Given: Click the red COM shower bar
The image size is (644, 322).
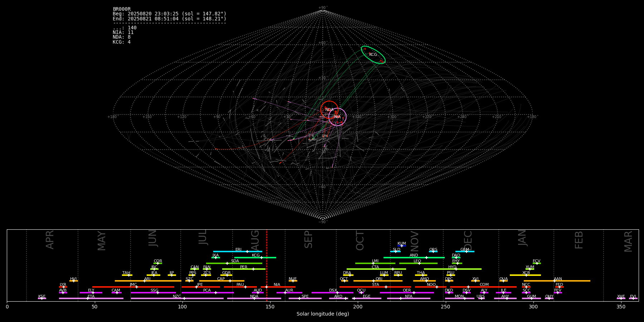Looking at the screenshot, I should pyautogui.click(x=483, y=287).
